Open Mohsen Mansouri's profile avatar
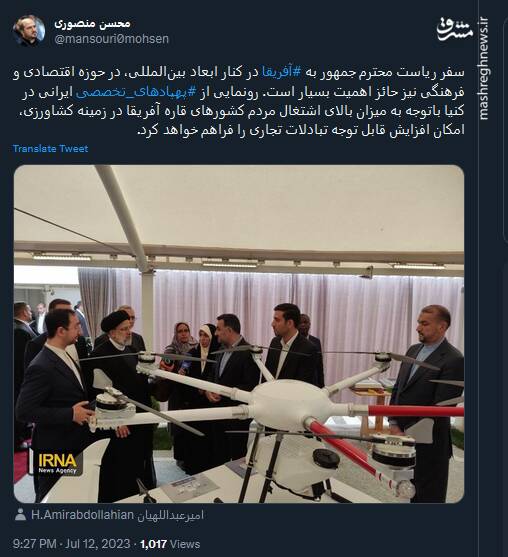Viewport: 508px width, 557px height. pos(29,31)
